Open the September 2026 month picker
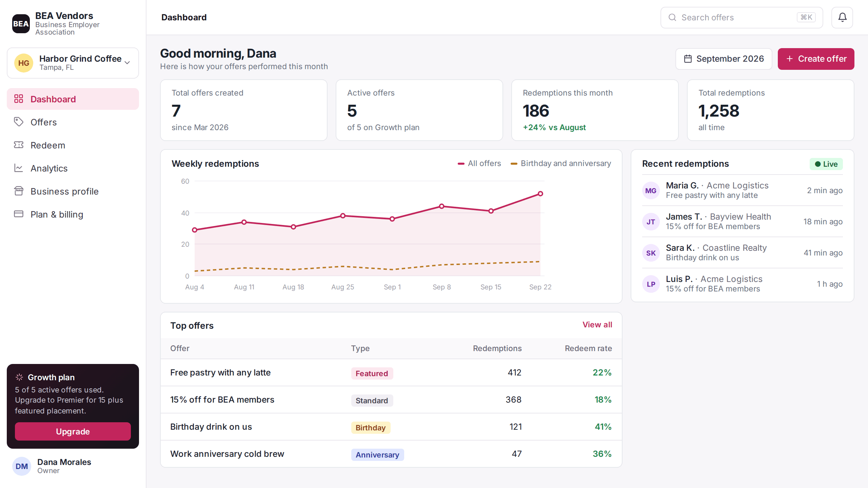Screen dimensions: 868x488 [x=724, y=59]
